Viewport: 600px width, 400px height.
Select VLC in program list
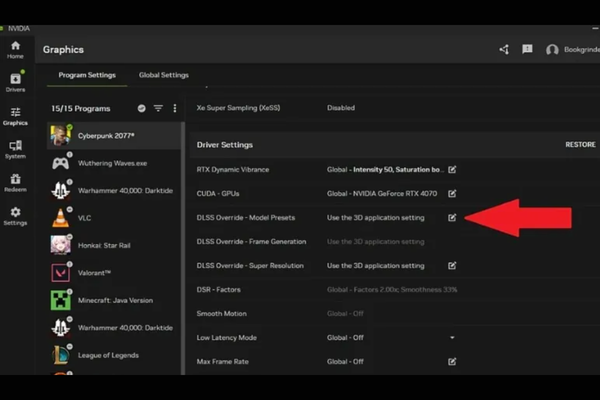point(114,218)
